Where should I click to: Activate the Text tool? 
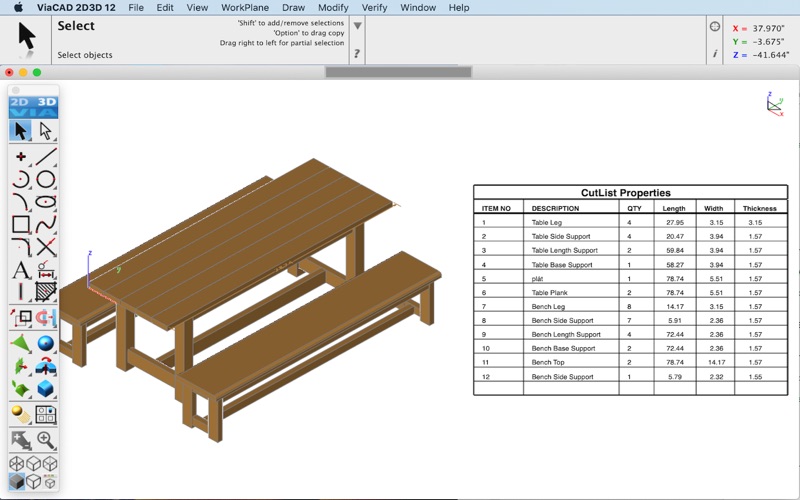pyautogui.click(x=20, y=271)
